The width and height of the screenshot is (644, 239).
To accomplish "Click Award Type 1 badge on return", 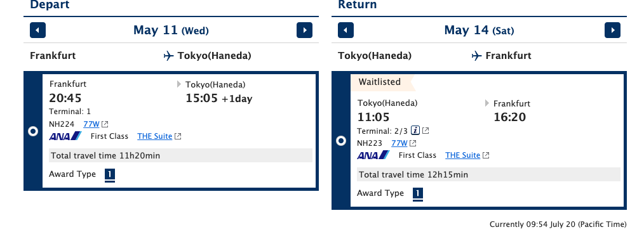I will [x=418, y=194].
